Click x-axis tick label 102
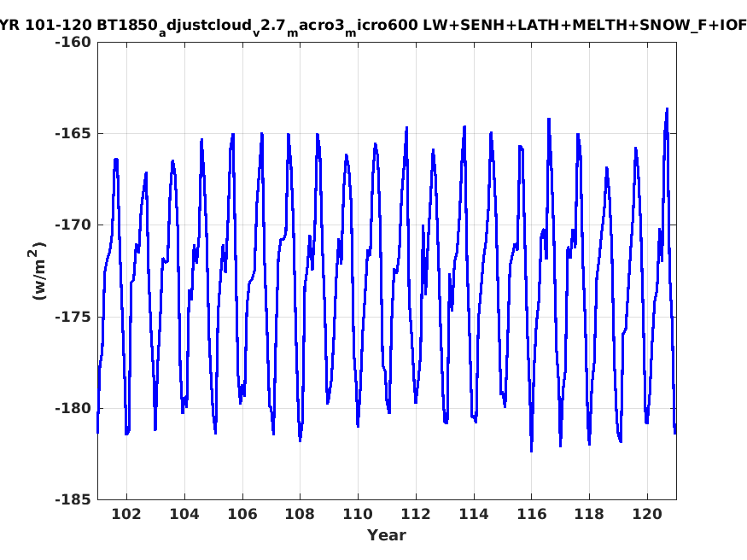 coord(126,514)
